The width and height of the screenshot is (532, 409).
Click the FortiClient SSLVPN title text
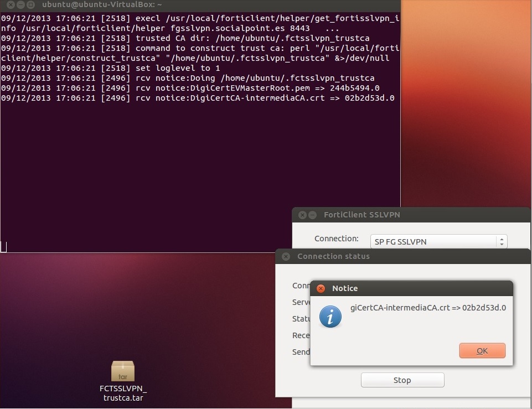tap(361, 215)
